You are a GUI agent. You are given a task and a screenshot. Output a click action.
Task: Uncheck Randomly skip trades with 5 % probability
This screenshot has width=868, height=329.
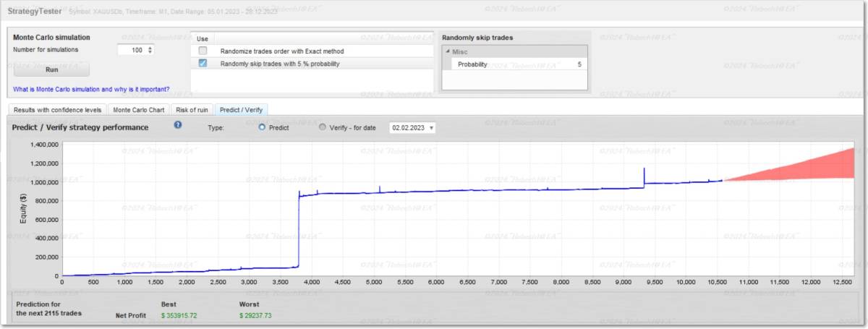[203, 64]
